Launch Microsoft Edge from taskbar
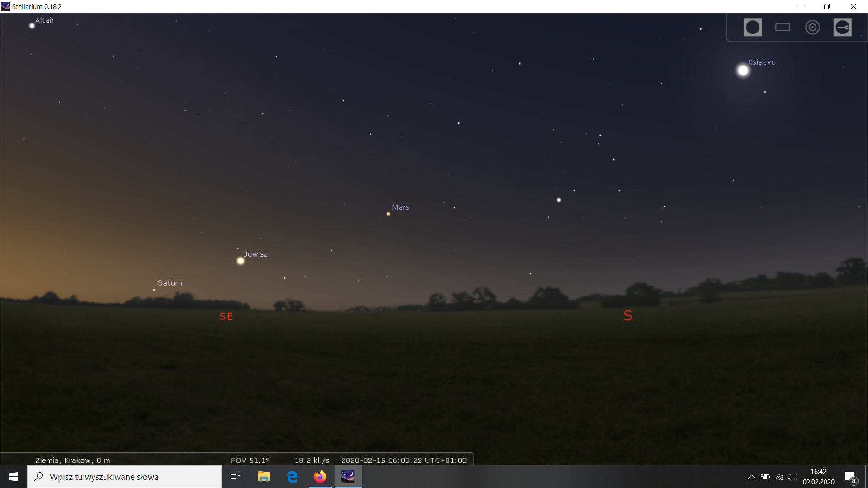 tap(292, 477)
